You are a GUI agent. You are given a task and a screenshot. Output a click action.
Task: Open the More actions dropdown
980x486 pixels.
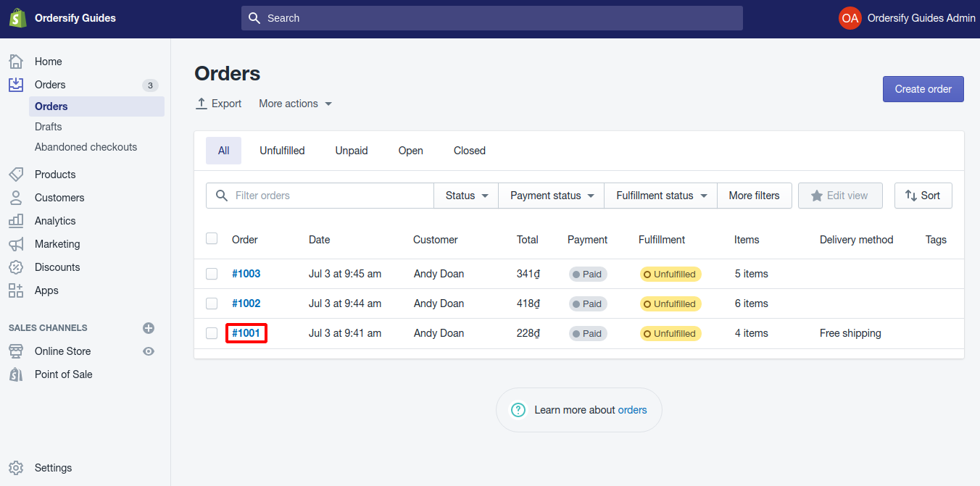pyautogui.click(x=296, y=104)
